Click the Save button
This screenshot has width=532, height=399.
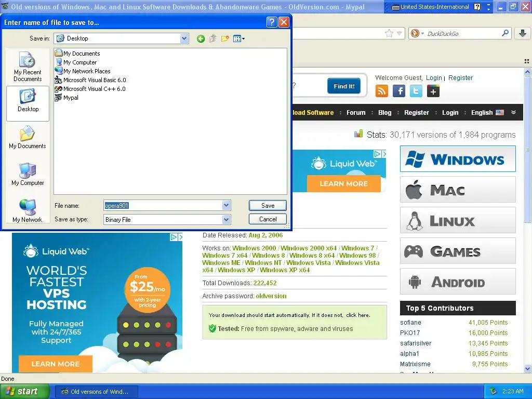pos(268,205)
